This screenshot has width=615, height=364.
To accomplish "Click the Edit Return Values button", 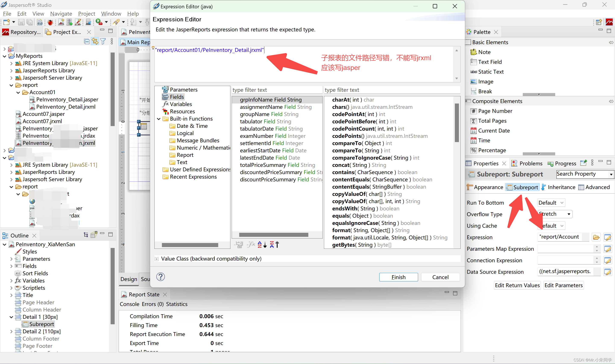I will point(517,285).
